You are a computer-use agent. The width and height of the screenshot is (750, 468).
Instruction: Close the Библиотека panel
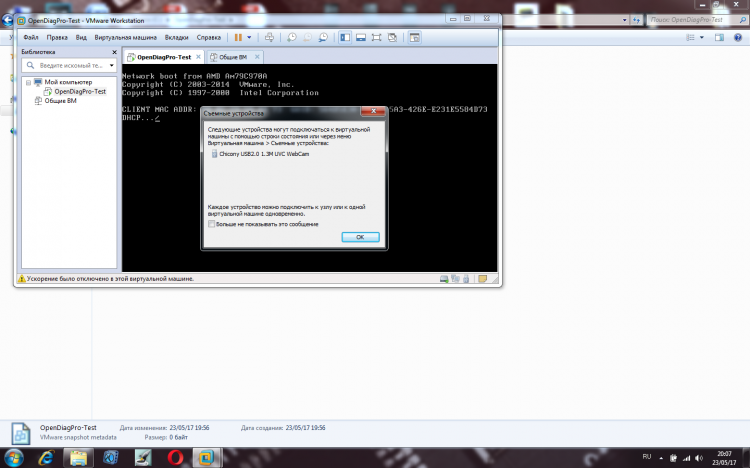pyautogui.click(x=113, y=51)
